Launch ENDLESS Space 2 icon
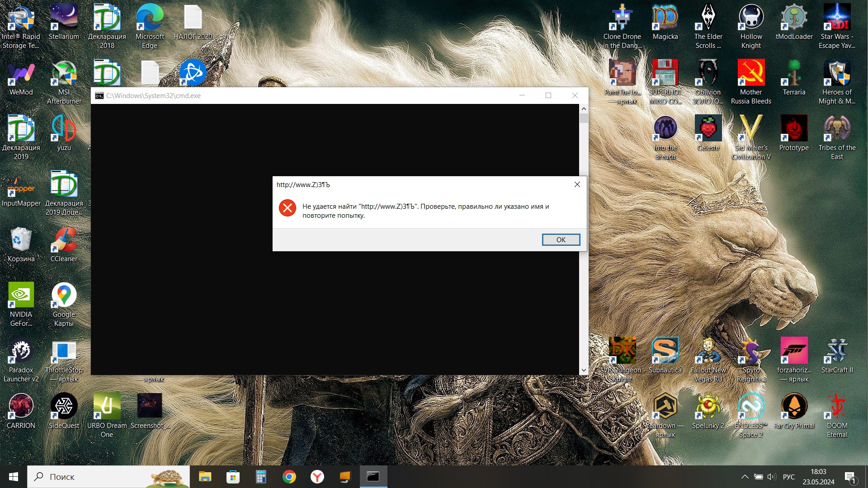Viewport: 868px width, 488px height. 751,416
